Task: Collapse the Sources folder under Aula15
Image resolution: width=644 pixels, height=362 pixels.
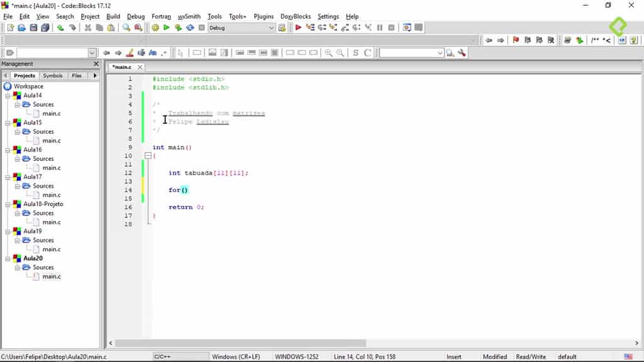Action: [17, 132]
